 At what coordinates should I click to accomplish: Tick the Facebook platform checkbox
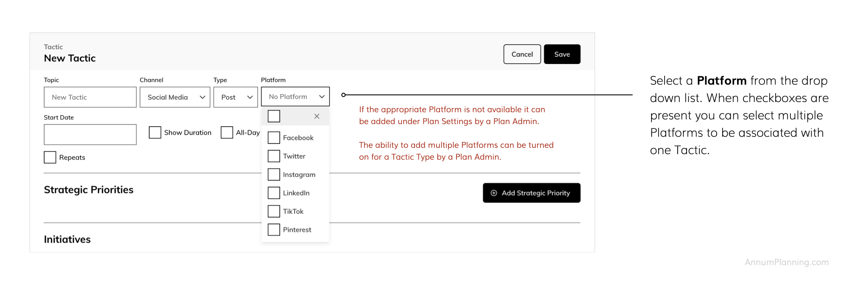[274, 138]
